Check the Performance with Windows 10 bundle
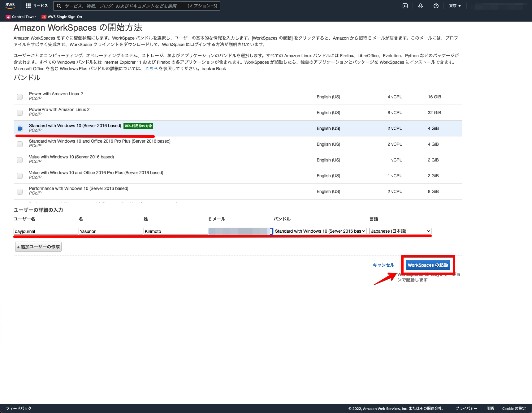Viewport: 532px width, 413px height. [x=20, y=191]
